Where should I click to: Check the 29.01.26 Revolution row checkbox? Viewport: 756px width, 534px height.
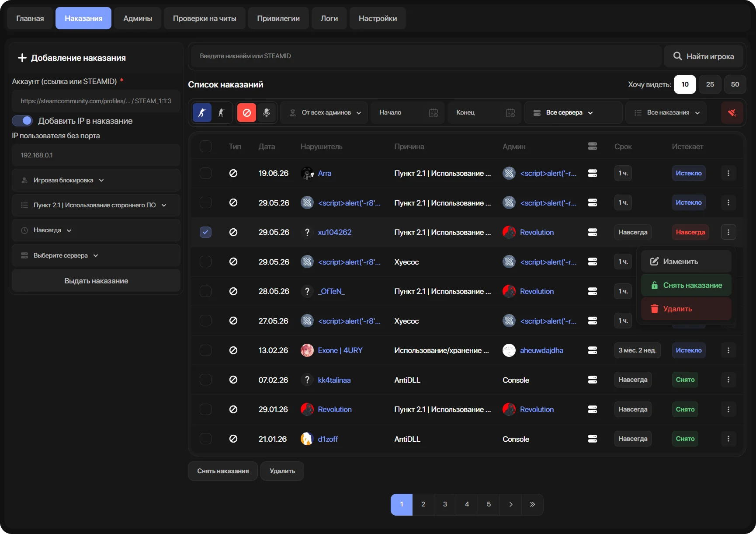click(x=205, y=409)
